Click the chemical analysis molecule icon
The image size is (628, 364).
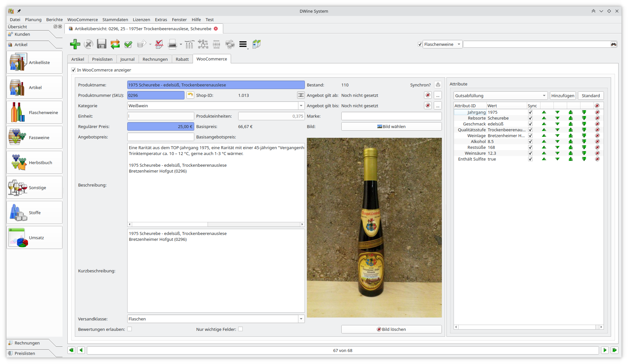coord(203,44)
